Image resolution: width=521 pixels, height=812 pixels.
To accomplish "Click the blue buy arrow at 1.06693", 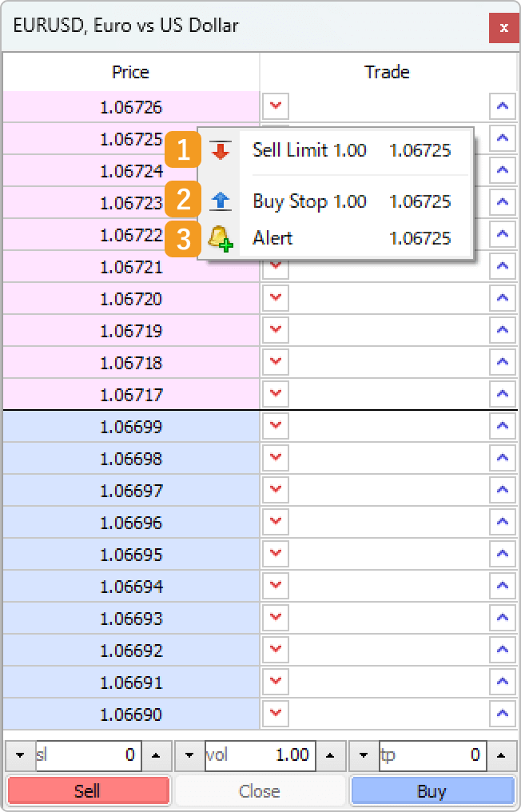I will coord(503,618).
